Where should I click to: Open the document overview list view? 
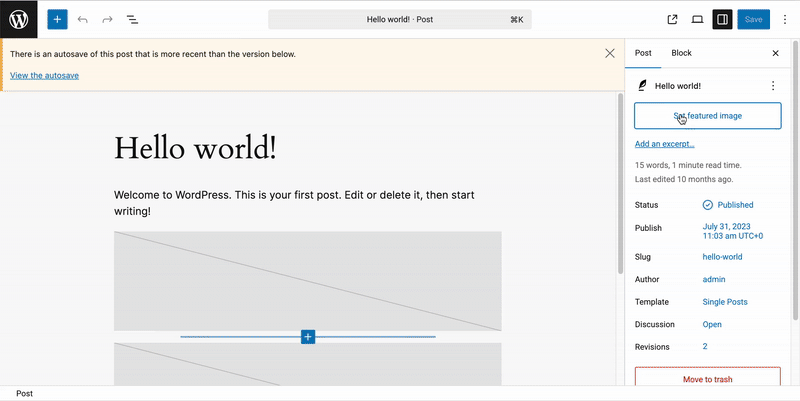click(132, 19)
